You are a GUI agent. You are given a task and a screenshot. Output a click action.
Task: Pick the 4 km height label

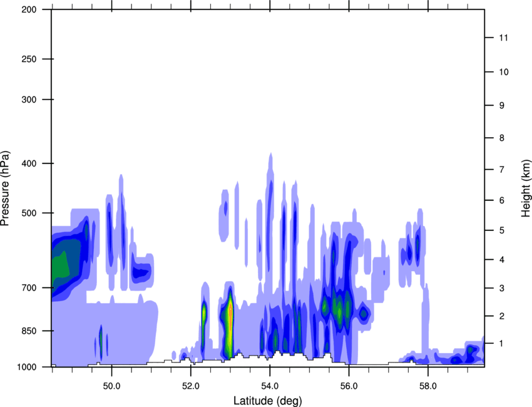point(502,260)
